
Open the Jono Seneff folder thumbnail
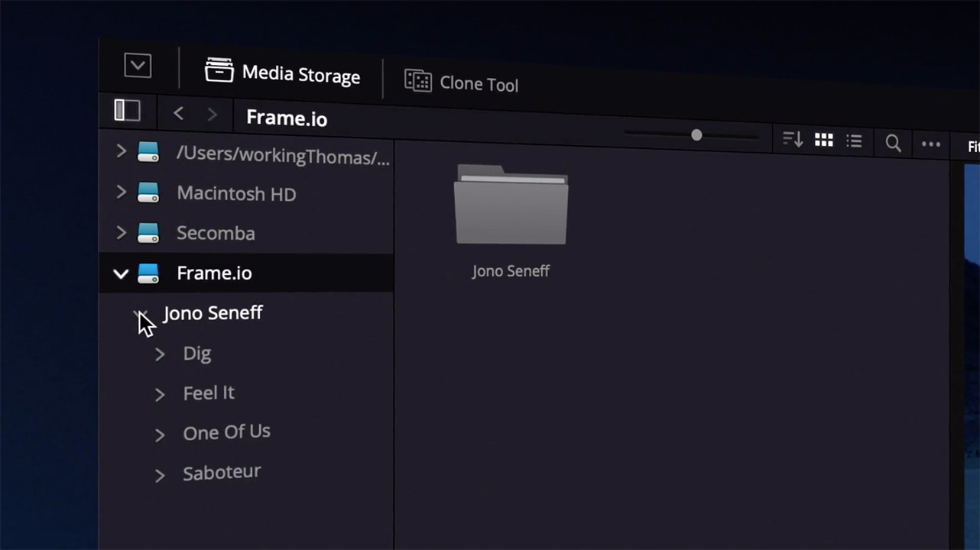click(511, 206)
